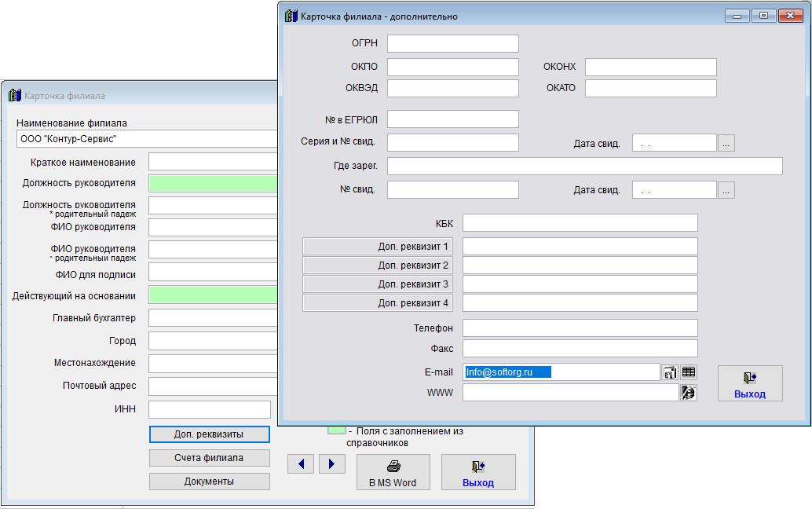Close the Карточка филиала - дополнительно window
This screenshot has height=509, width=812.
coord(790,16)
